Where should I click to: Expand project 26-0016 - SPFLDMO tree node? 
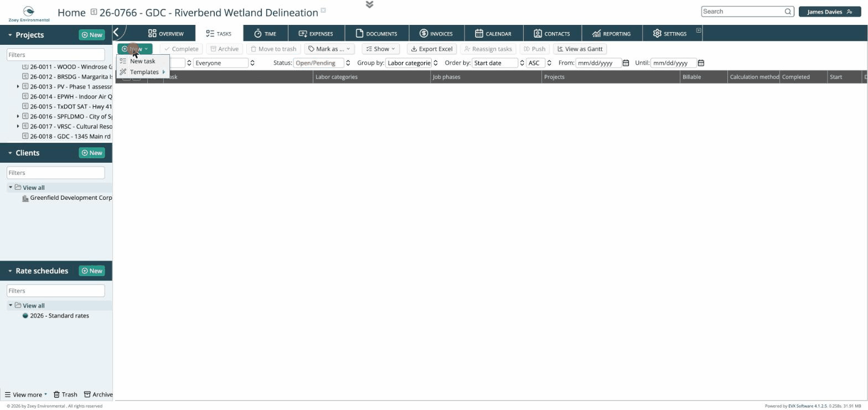tap(18, 117)
